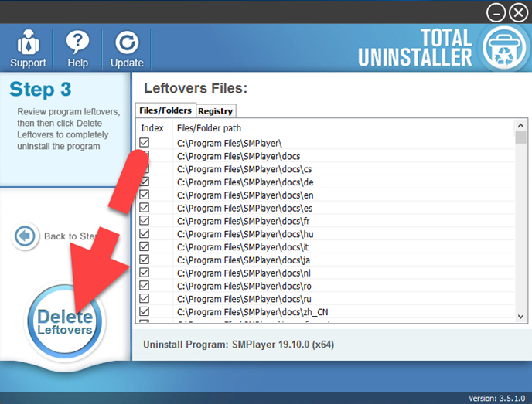Switch to the Registry tab
This screenshot has height=404, width=532.
point(216,110)
